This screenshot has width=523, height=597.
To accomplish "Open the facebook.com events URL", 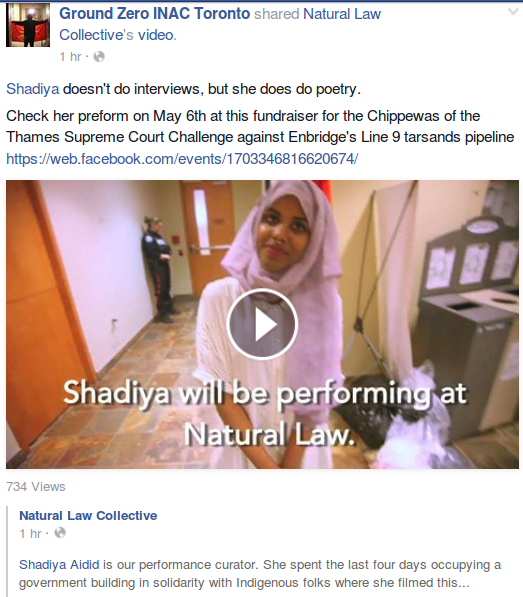I will 182,158.
